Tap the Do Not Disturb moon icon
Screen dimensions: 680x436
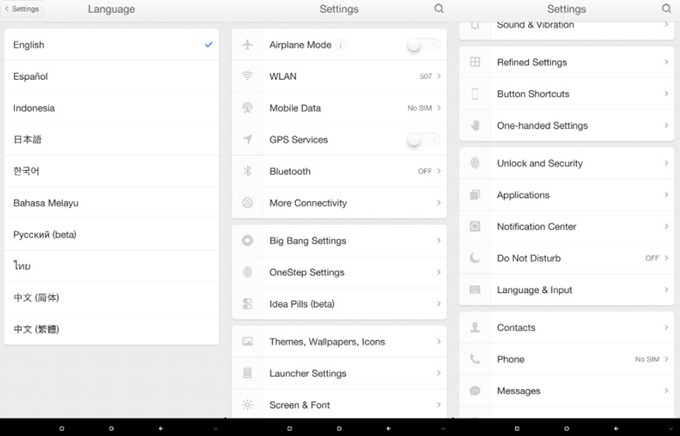click(475, 258)
